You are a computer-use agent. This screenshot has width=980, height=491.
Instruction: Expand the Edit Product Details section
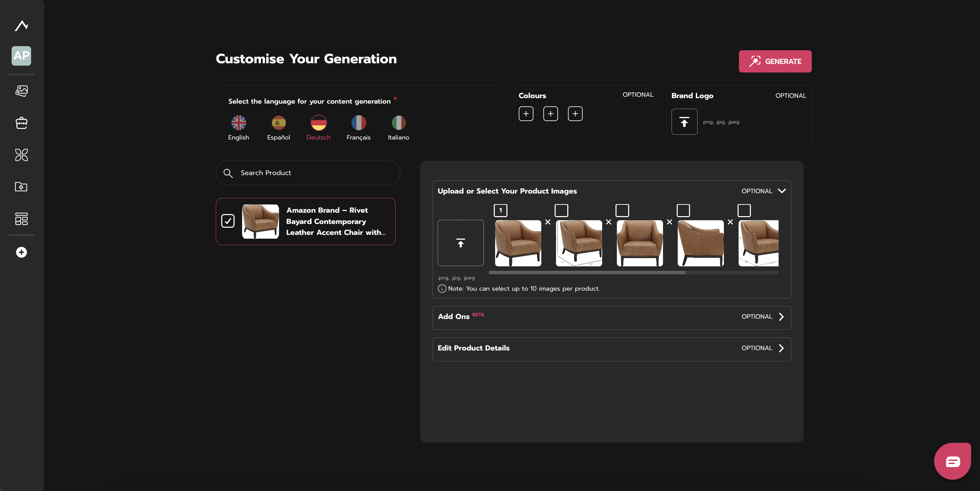point(781,348)
